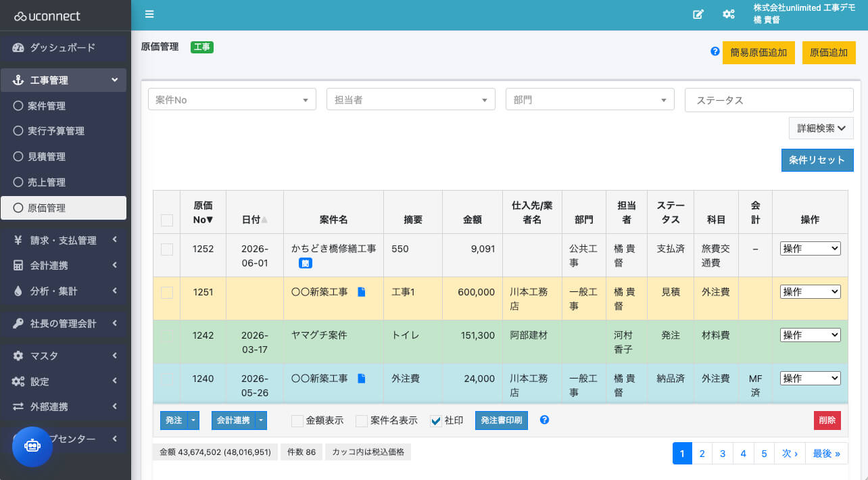
Task: Open 操作 dropdown for row 1252
Action: click(811, 249)
